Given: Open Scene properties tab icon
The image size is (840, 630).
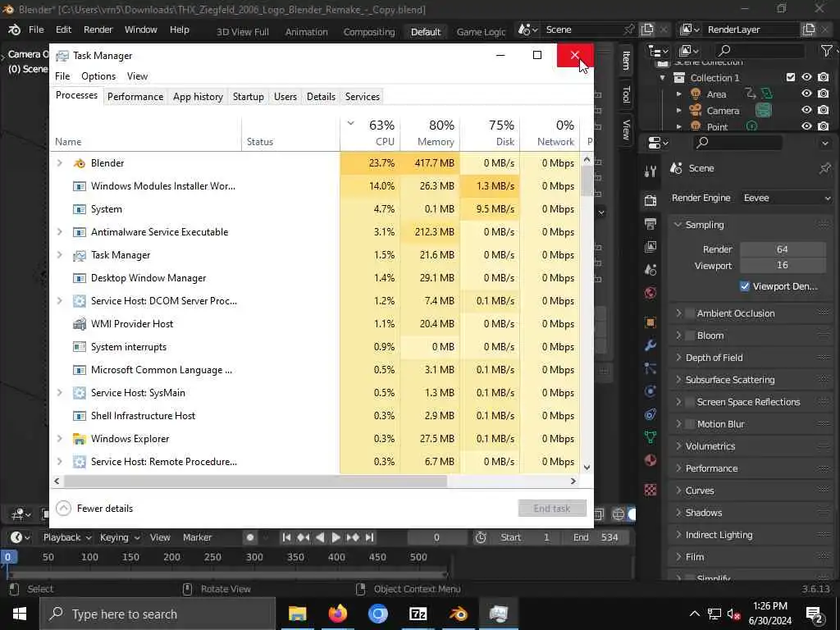Looking at the screenshot, I should tap(651, 269).
